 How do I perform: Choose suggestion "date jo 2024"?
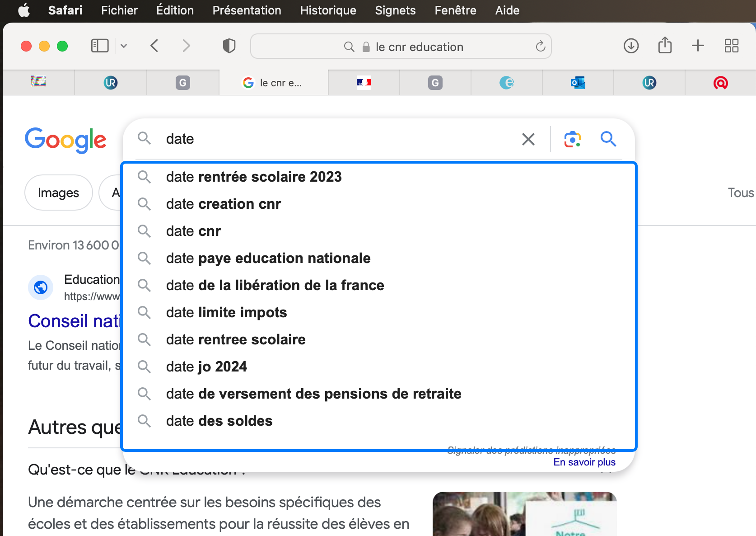click(206, 367)
